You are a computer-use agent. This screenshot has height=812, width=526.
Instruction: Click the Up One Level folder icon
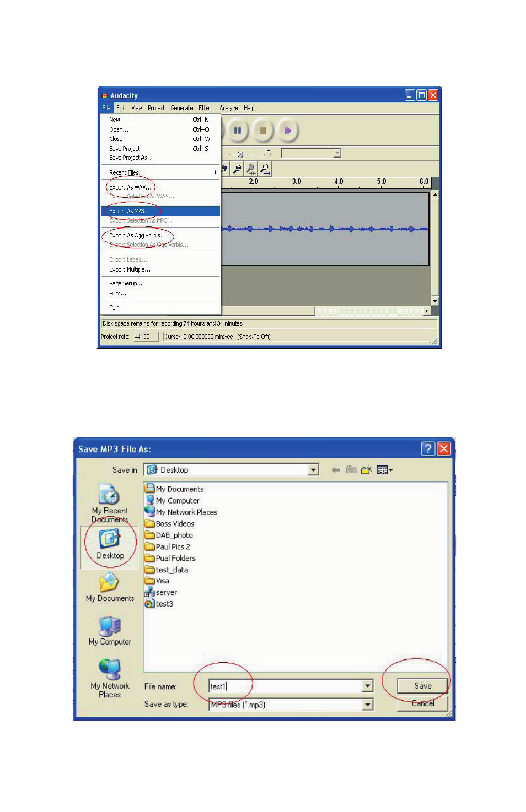351,470
